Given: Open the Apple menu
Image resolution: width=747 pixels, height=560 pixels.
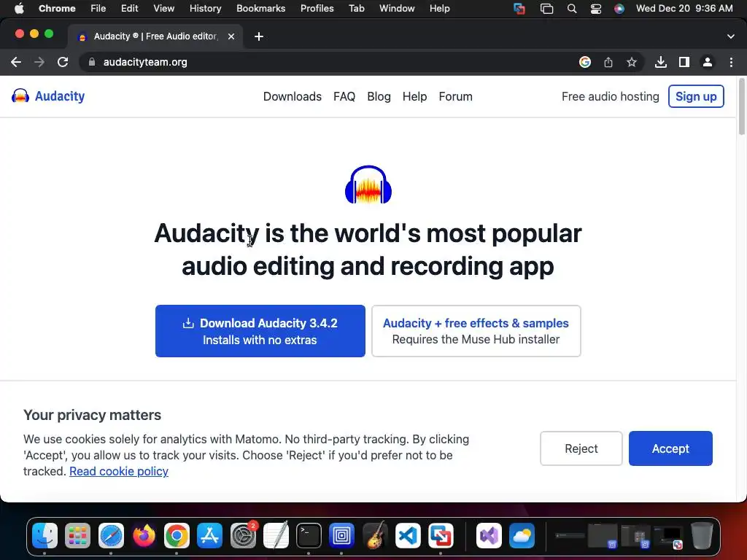Looking at the screenshot, I should pos(19,9).
